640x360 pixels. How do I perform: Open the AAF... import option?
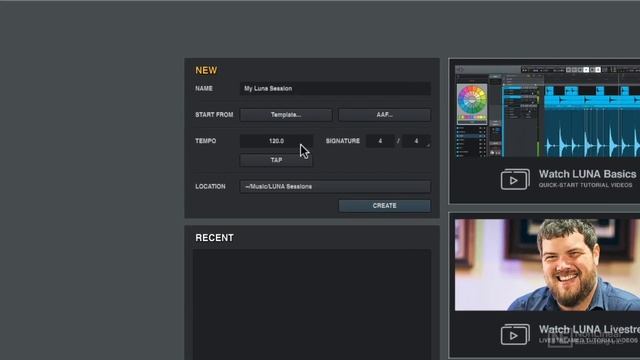[x=384, y=115]
